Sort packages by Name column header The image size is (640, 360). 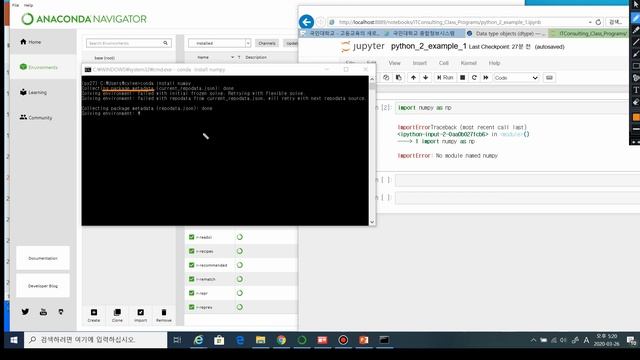(203, 57)
